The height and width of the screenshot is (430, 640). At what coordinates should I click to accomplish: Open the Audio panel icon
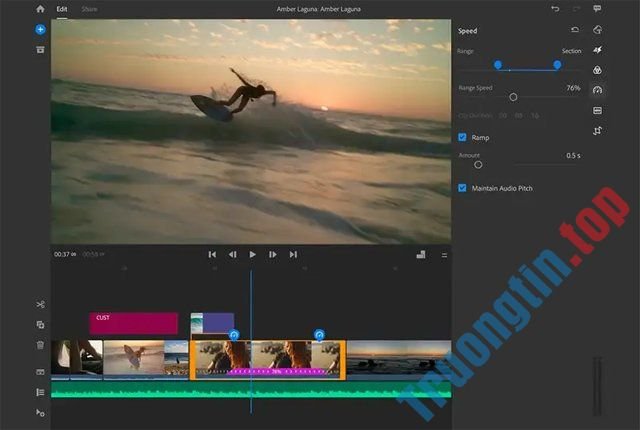597,111
